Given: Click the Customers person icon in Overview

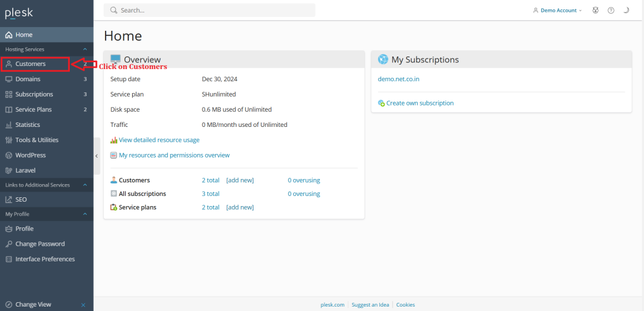Looking at the screenshot, I should click(114, 180).
